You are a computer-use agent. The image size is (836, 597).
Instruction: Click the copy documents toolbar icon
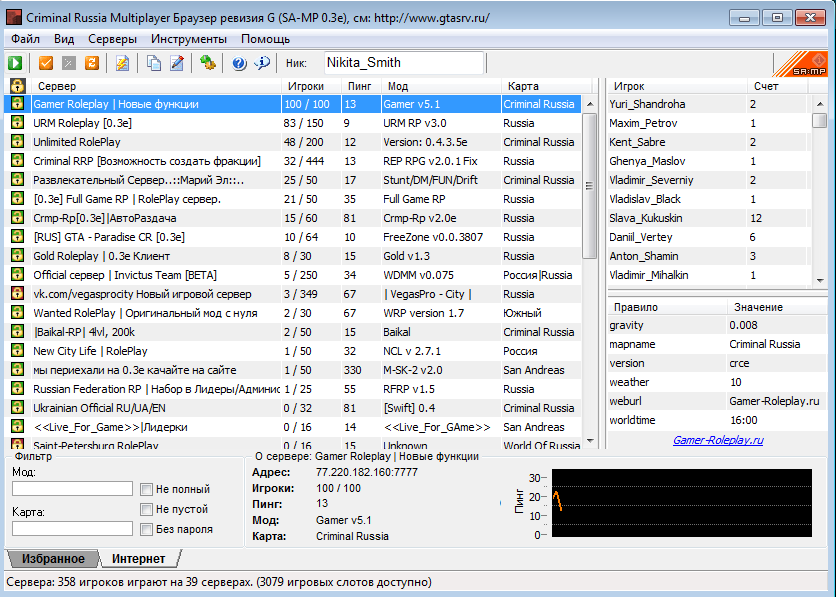pyautogui.click(x=154, y=63)
